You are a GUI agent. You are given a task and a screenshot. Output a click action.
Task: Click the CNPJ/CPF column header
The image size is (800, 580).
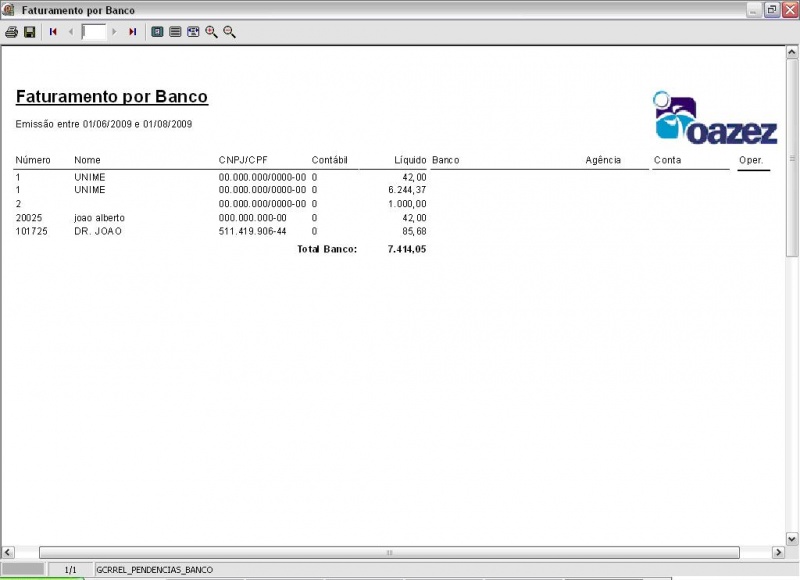point(243,160)
